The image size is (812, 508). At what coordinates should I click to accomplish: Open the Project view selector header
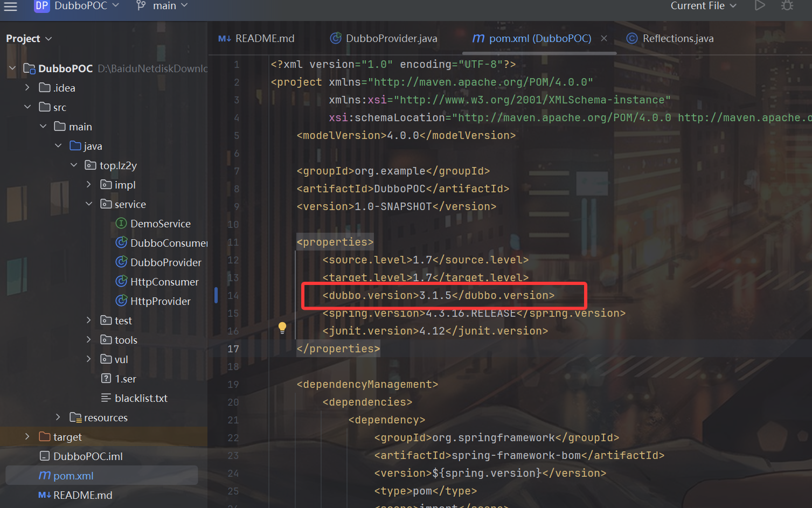29,38
